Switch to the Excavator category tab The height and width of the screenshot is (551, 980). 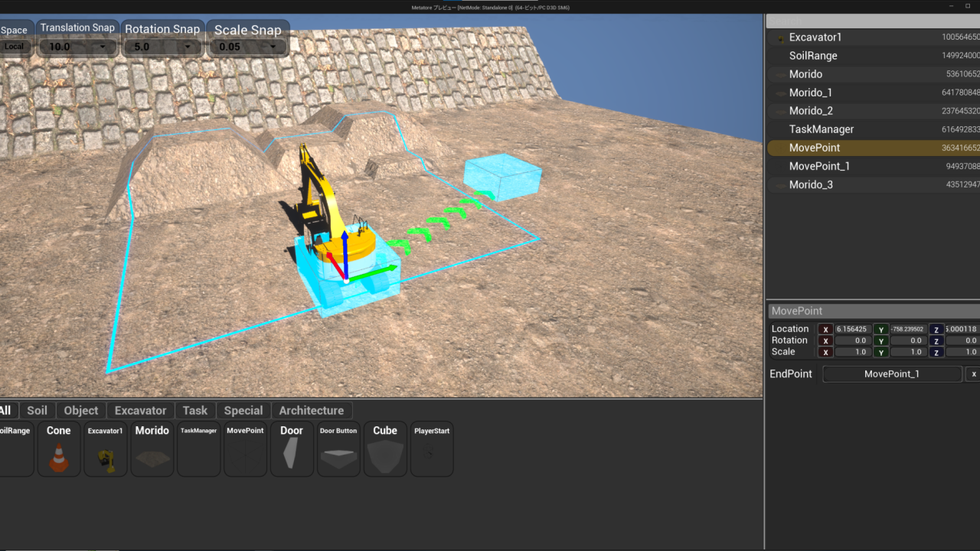(x=140, y=410)
